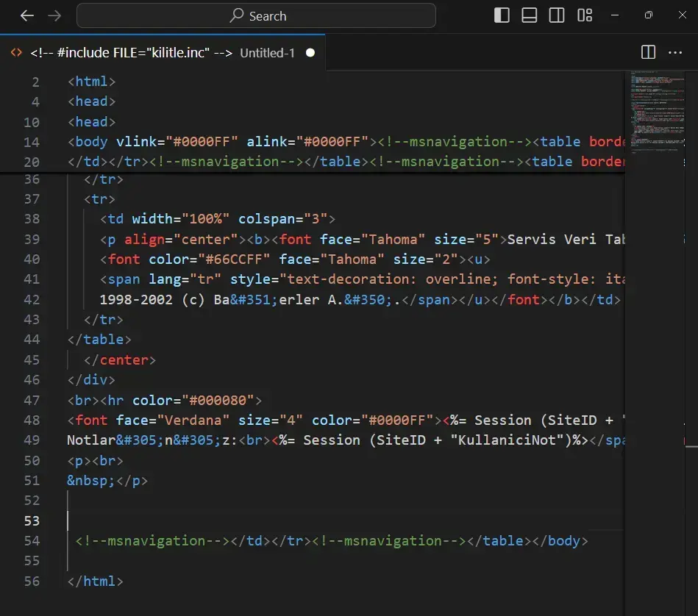This screenshot has width=698, height=616.
Task: Toggle the primary side bar
Action: [x=502, y=15]
